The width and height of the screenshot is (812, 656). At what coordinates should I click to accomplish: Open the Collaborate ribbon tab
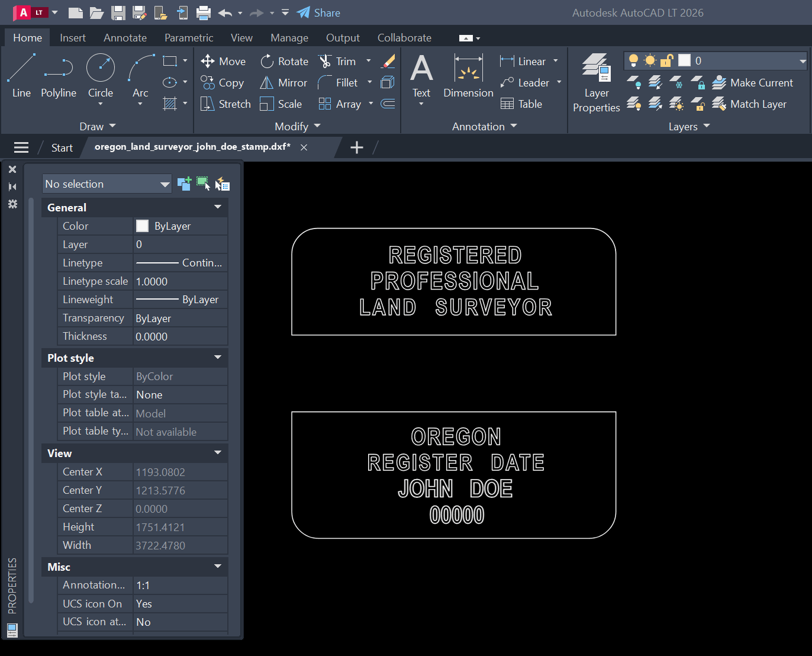pos(404,38)
